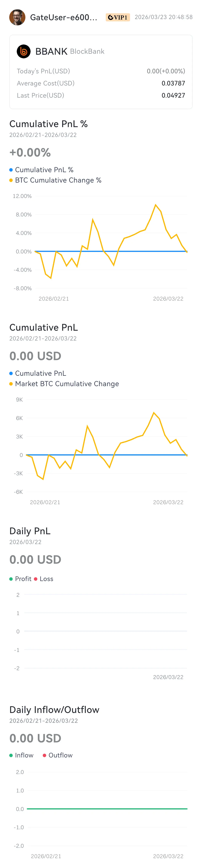Screen dimensions: 202x868
Task: Click the Last Price value 0.04927
Action: [173, 95]
